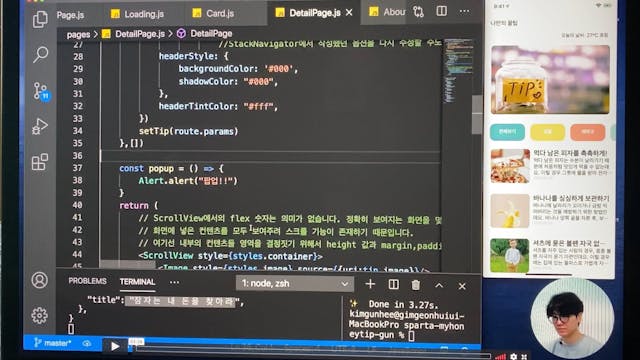The width and height of the screenshot is (640, 360).
Task: Click the video settings gear at bottom right
Action: [x=514, y=356]
